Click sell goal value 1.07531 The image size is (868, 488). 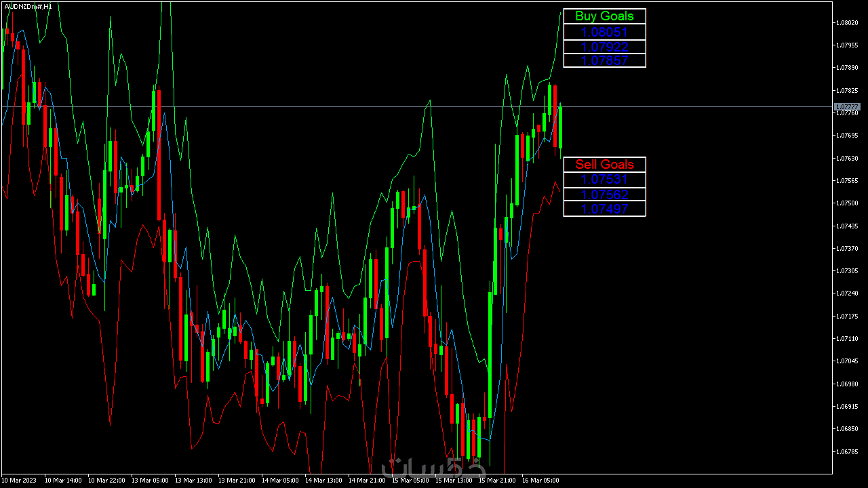tap(604, 180)
